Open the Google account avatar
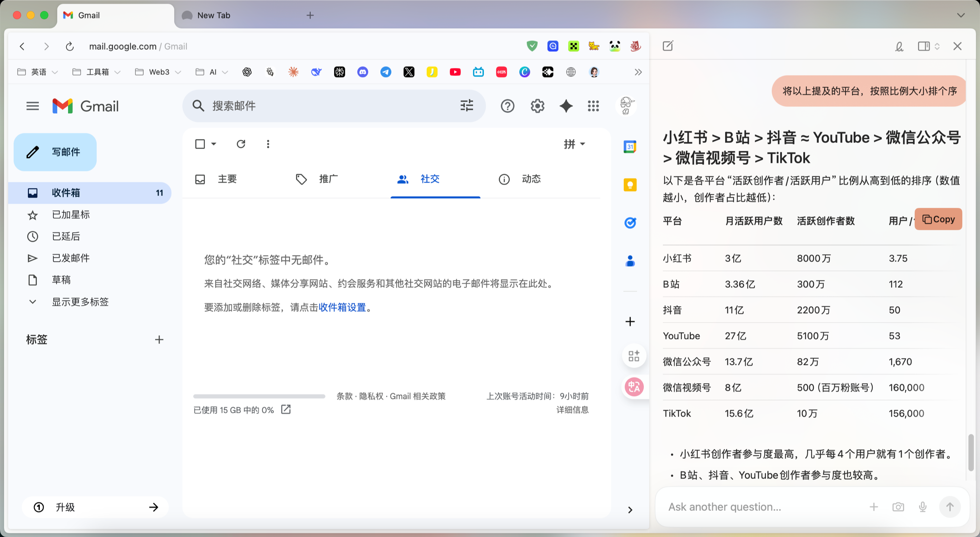Image resolution: width=980 pixels, height=537 pixels. [x=626, y=106]
